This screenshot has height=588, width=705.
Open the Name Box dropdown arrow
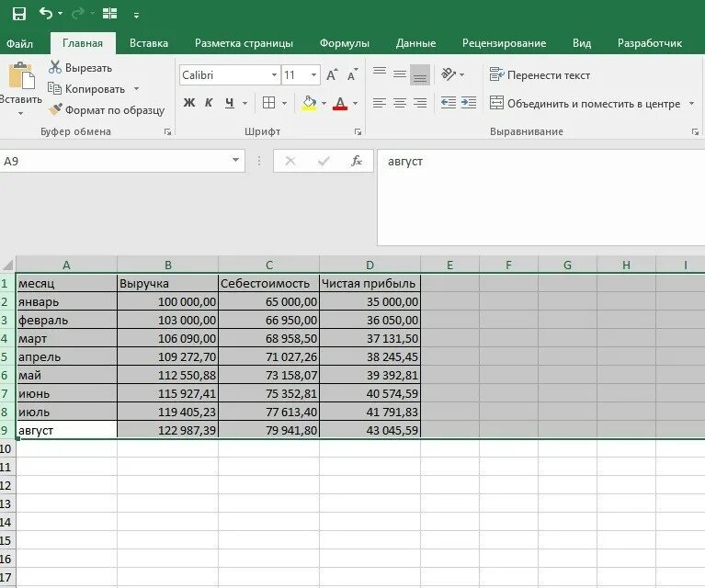(235, 160)
